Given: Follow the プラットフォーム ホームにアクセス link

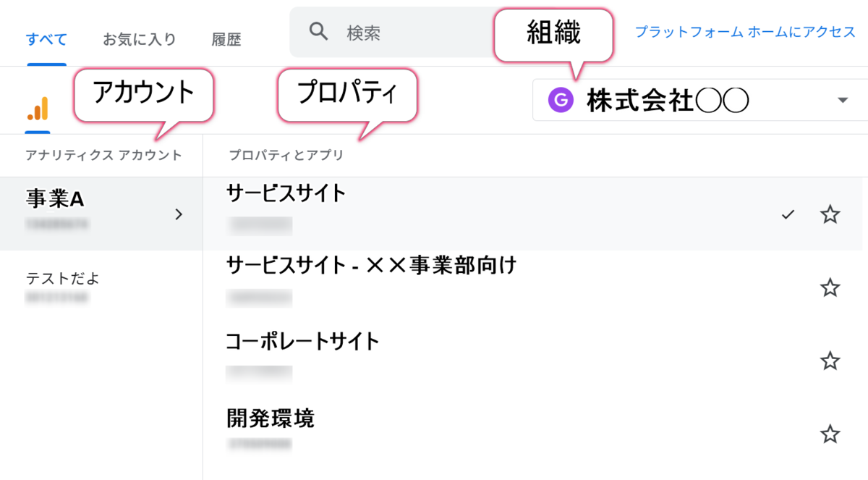Looking at the screenshot, I should click(x=745, y=32).
